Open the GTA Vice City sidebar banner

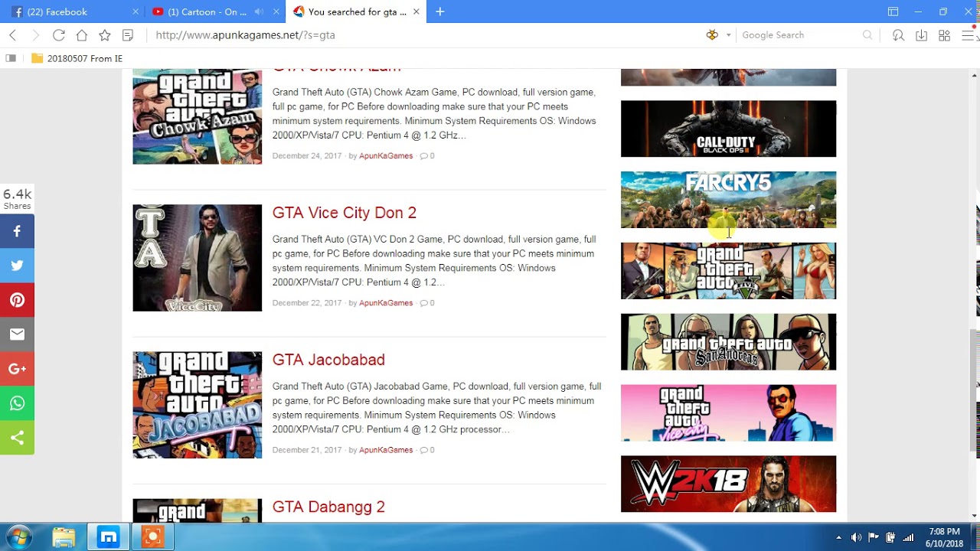[x=728, y=413]
